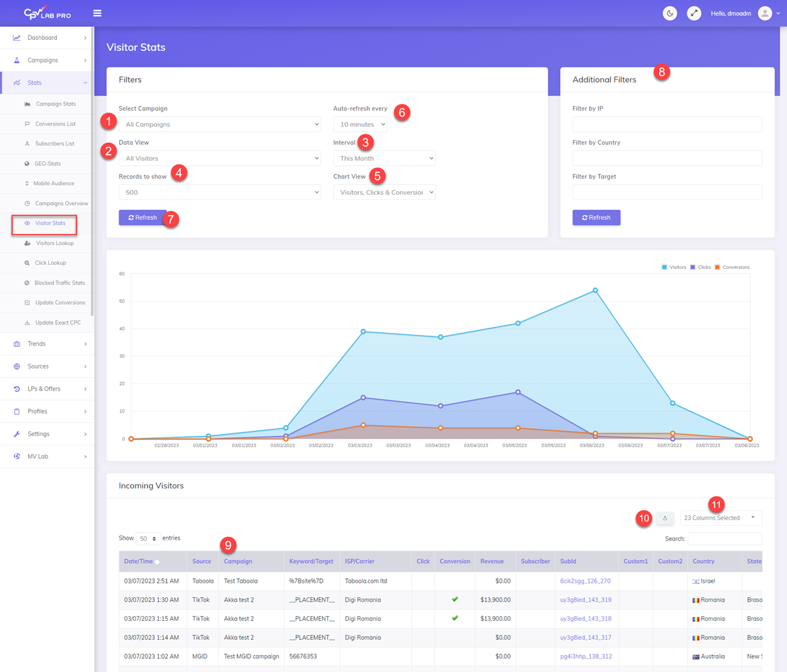Click the blue Refresh button under Filters

pos(142,217)
